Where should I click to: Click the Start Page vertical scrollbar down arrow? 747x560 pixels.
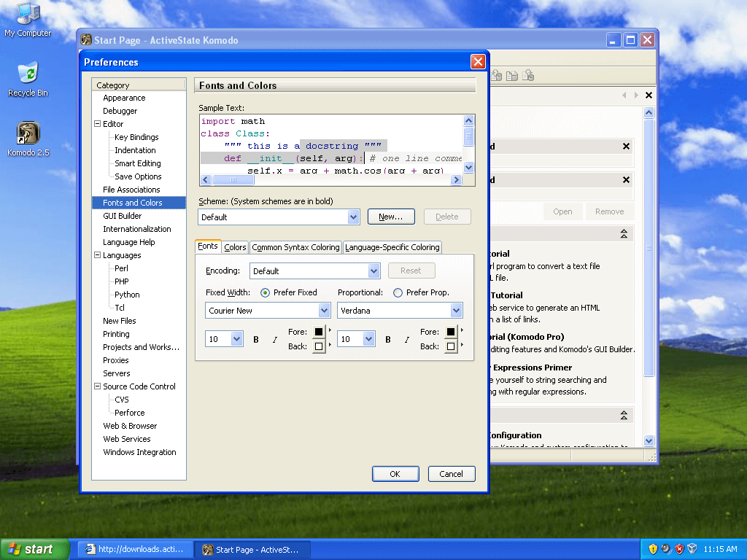(x=649, y=440)
